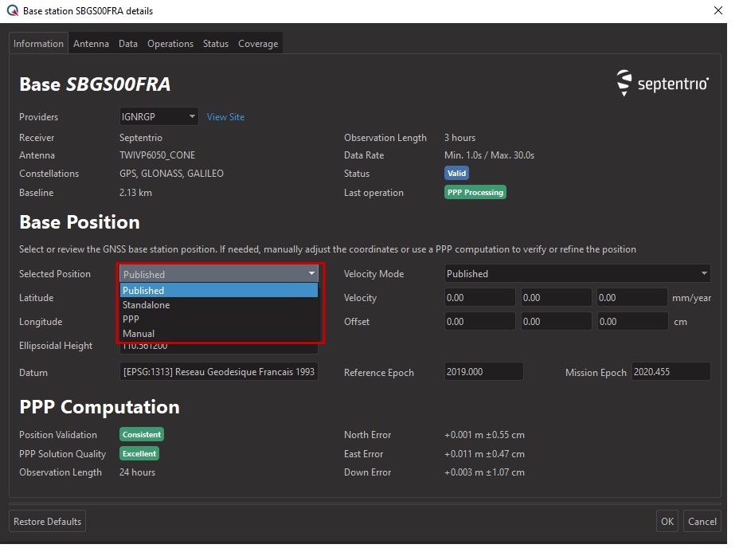Go to the Operations tab
Viewport: 743px width, 560px height.
(170, 44)
